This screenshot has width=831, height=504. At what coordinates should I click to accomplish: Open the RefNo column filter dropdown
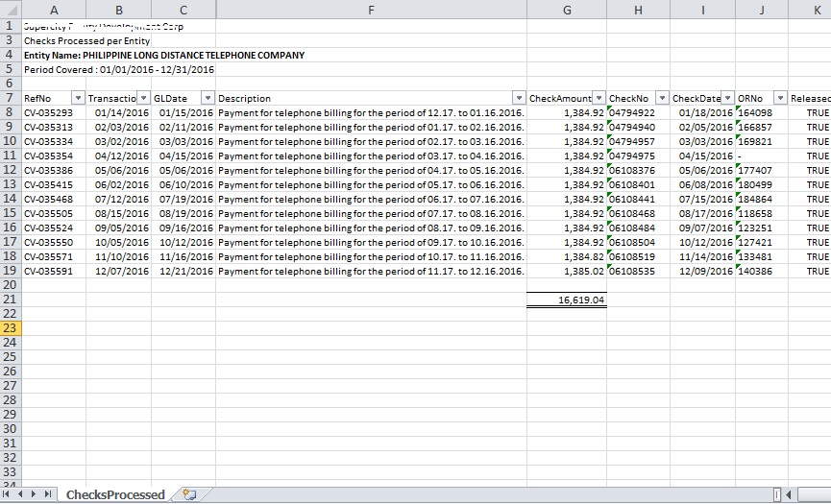click(79, 98)
